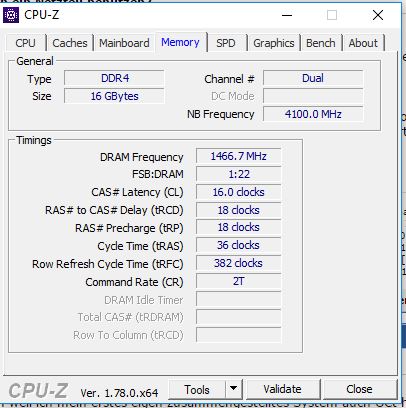Go to the Bench tab
406x408 pixels.
coord(321,43)
